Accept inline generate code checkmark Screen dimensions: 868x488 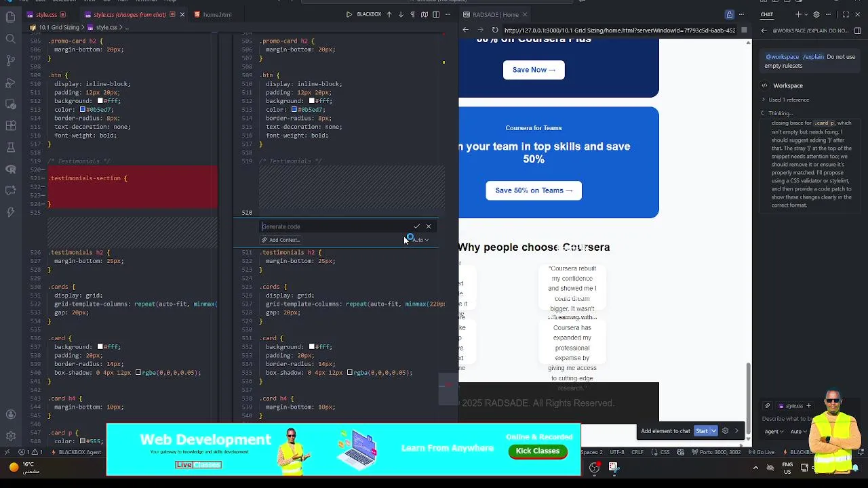[416, 226]
